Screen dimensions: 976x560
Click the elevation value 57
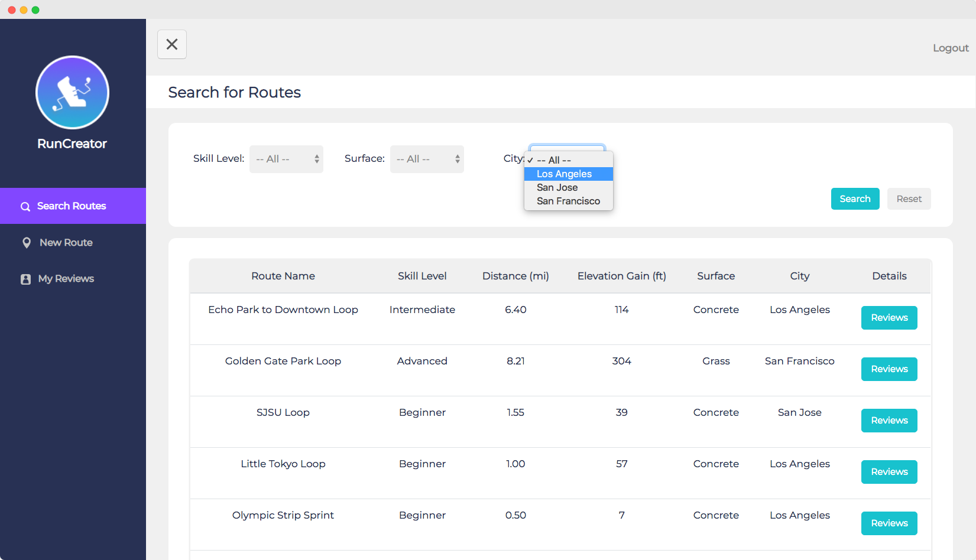[622, 464]
